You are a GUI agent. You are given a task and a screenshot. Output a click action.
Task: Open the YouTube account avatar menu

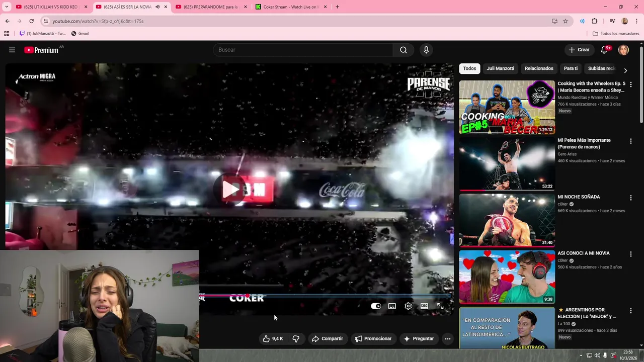(623, 50)
